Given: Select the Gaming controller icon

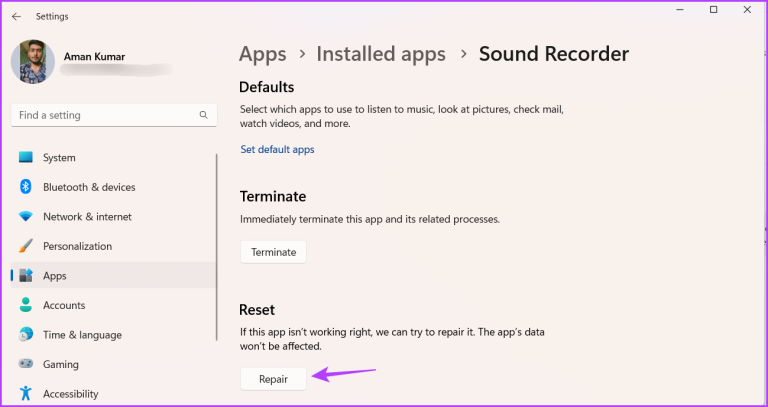Looking at the screenshot, I should click(x=25, y=364).
